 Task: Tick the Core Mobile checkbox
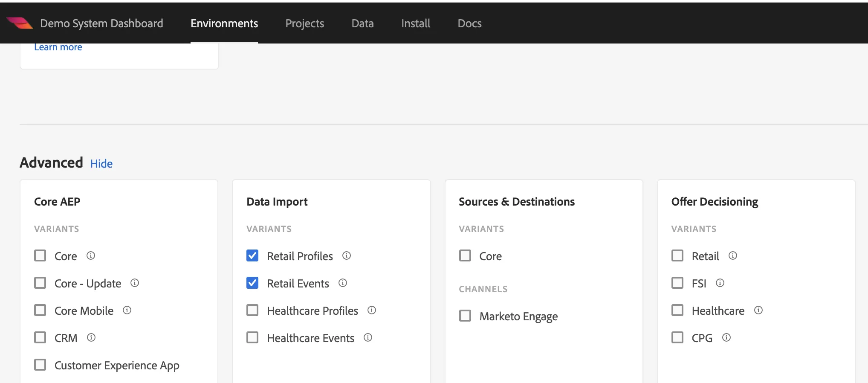point(40,310)
